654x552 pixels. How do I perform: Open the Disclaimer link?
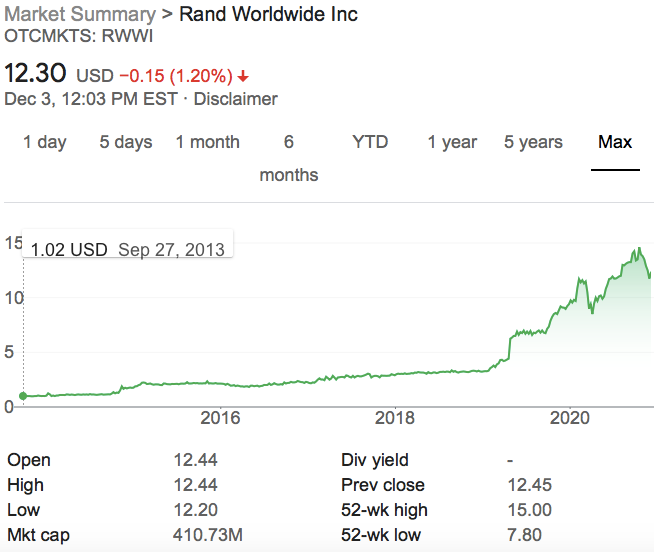pyautogui.click(x=236, y=99)
